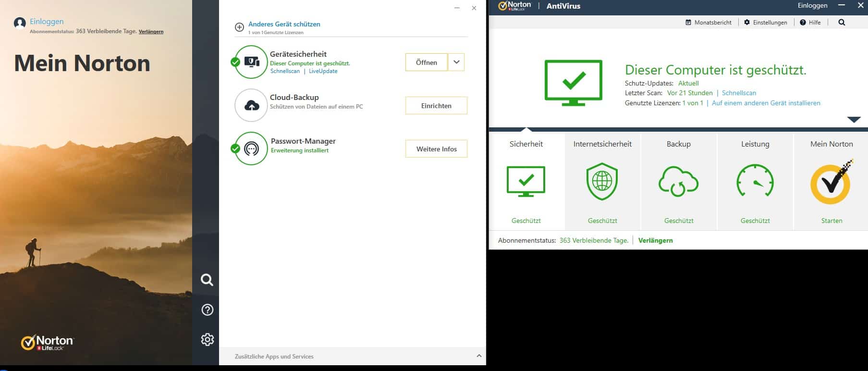The image size is (868, 371).
Task: Click Starten under Mein Norton tile
Action: click(831, 221)
